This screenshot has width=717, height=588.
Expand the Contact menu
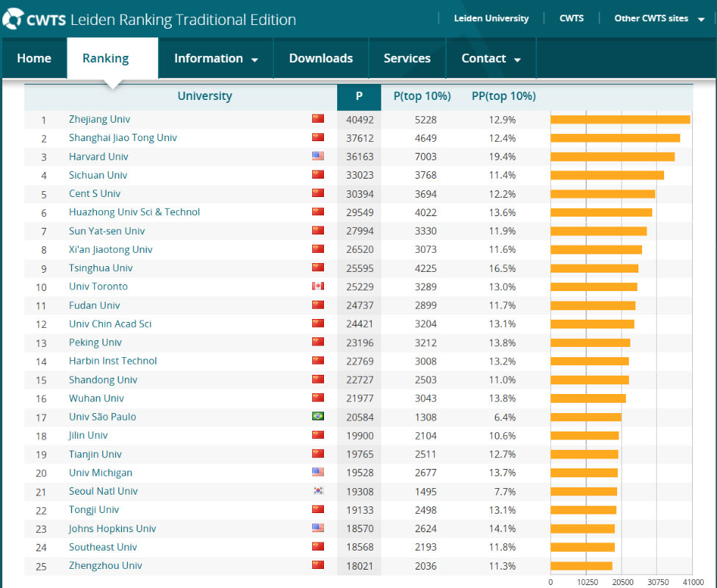tap(491, 59)
